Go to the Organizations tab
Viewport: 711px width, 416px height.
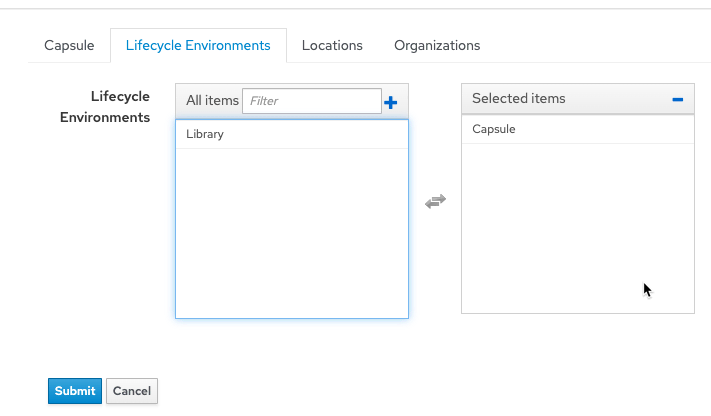pyautogui.click(x=437, y=45)
